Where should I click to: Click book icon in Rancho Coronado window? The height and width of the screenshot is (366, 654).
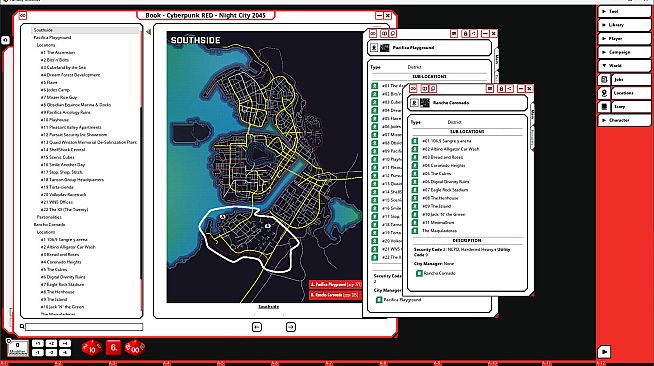coord(425,89)
